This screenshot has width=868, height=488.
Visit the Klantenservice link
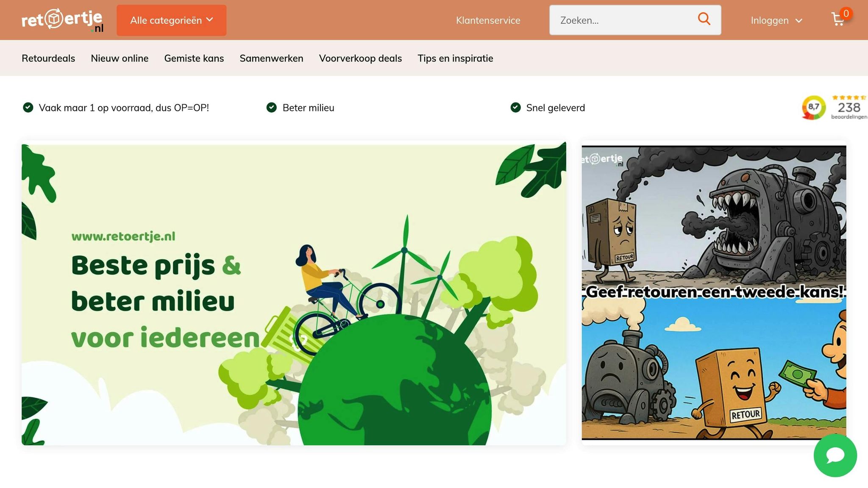[488, 20]
